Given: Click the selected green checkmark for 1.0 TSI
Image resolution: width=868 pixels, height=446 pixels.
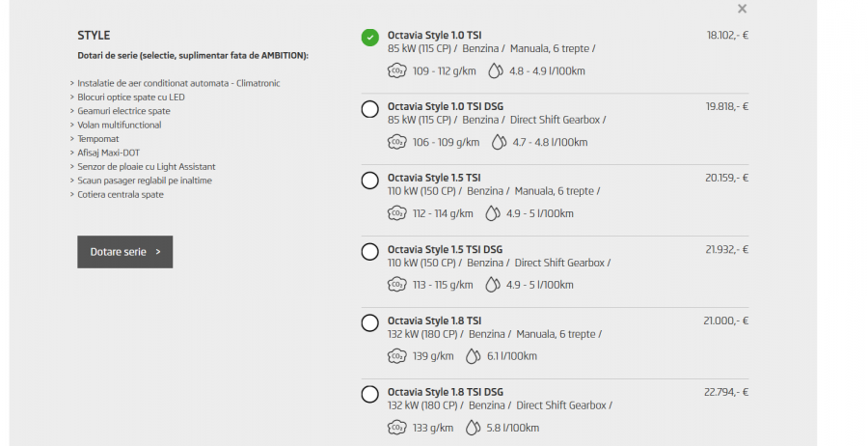Looking at the screenshot, I should [x=369, y=38].
